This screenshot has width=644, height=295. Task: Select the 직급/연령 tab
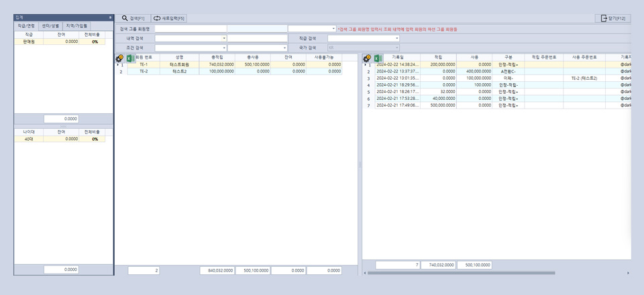[27, 25]
